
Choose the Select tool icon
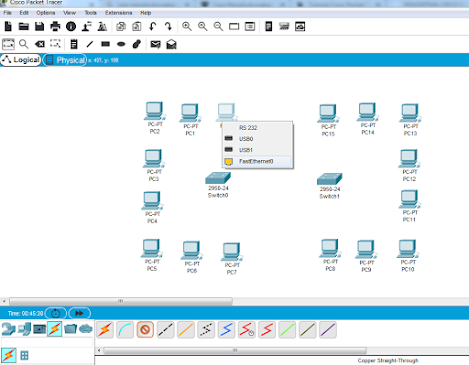pyautogui.click(x=8, y=44)
